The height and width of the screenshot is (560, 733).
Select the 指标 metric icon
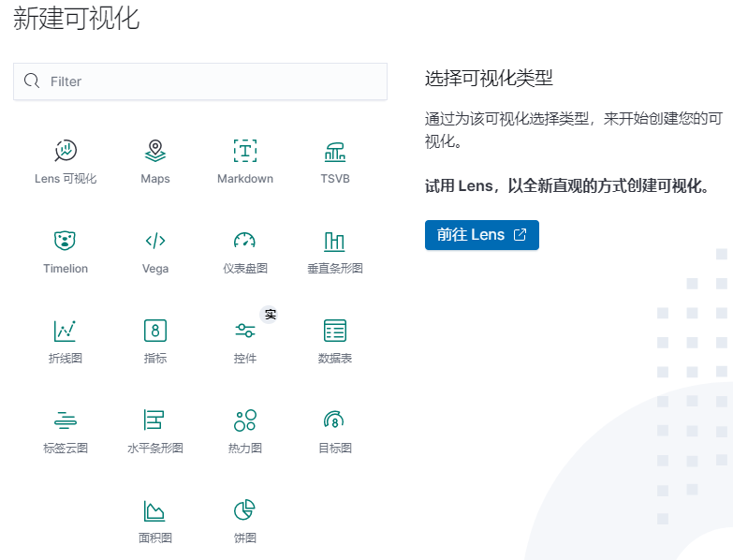point(155,331)
